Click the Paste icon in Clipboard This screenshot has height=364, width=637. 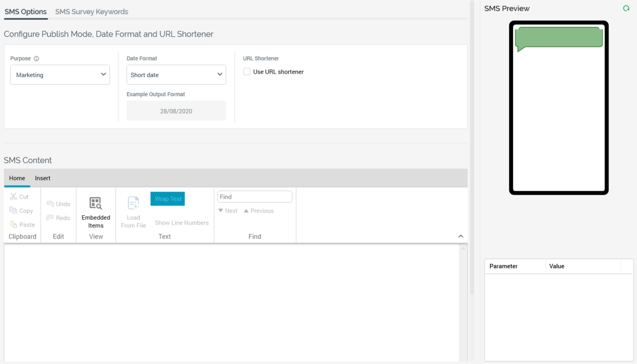(13, 225)
